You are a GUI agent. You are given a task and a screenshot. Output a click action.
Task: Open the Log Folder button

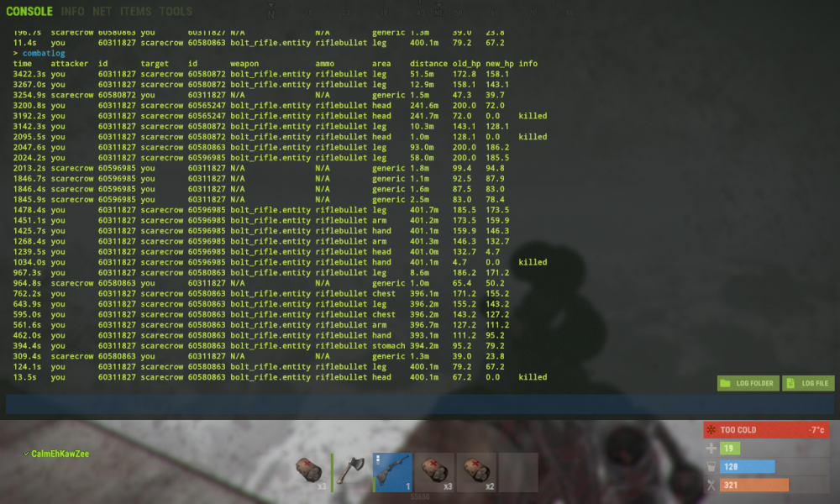[748, 383]
